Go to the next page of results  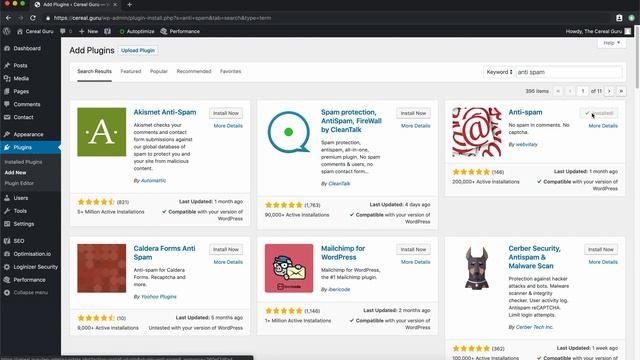609,91
